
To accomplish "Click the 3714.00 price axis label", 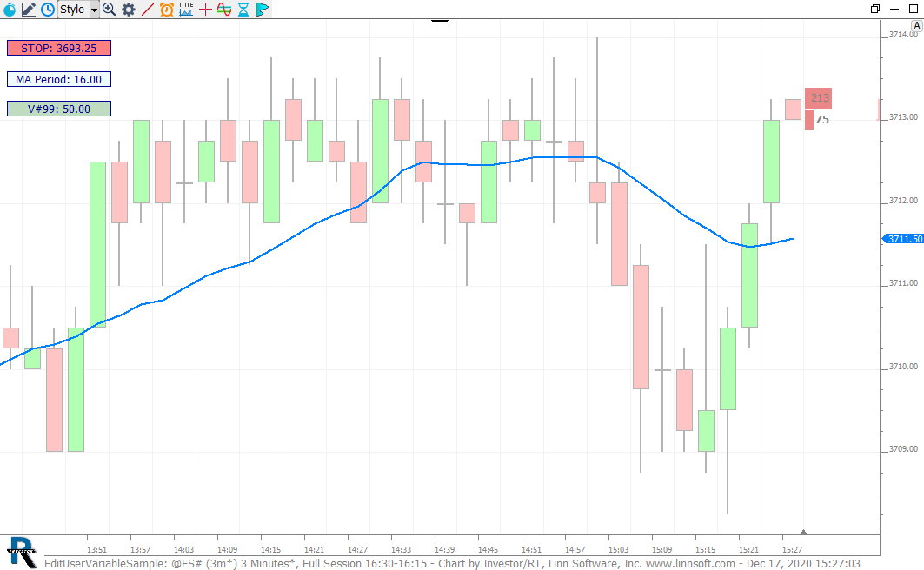I will click(x=903, y=35).
